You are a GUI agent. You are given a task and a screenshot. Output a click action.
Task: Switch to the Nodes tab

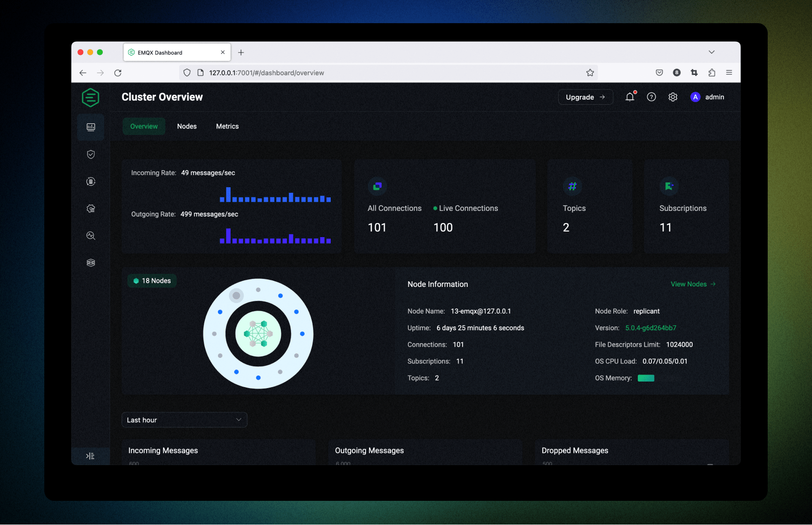point(187,126)
